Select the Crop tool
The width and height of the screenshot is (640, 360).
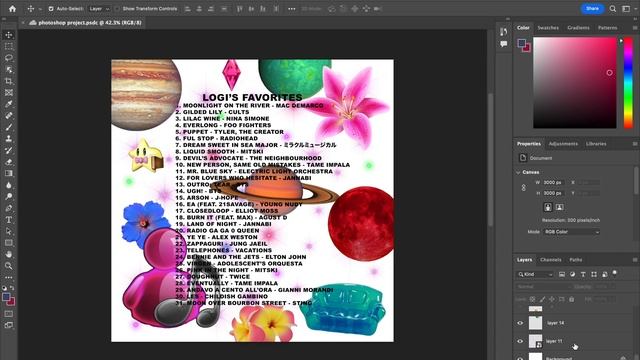click(9, 81)
